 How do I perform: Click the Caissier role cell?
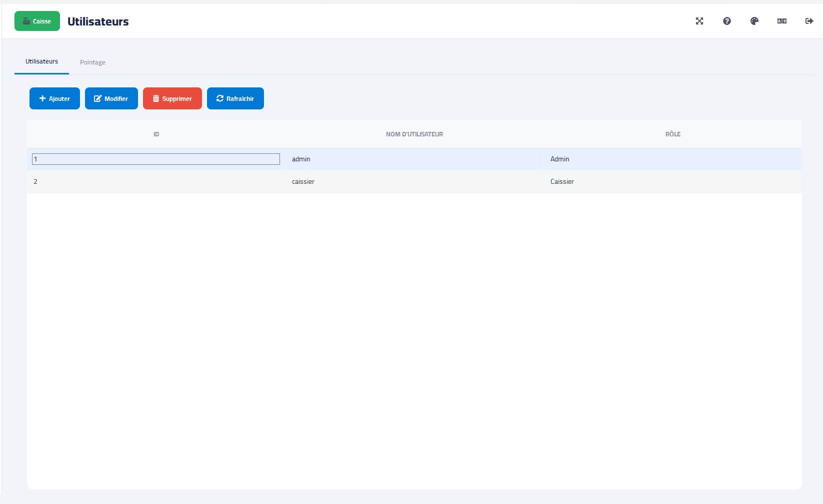click(672, 181)
